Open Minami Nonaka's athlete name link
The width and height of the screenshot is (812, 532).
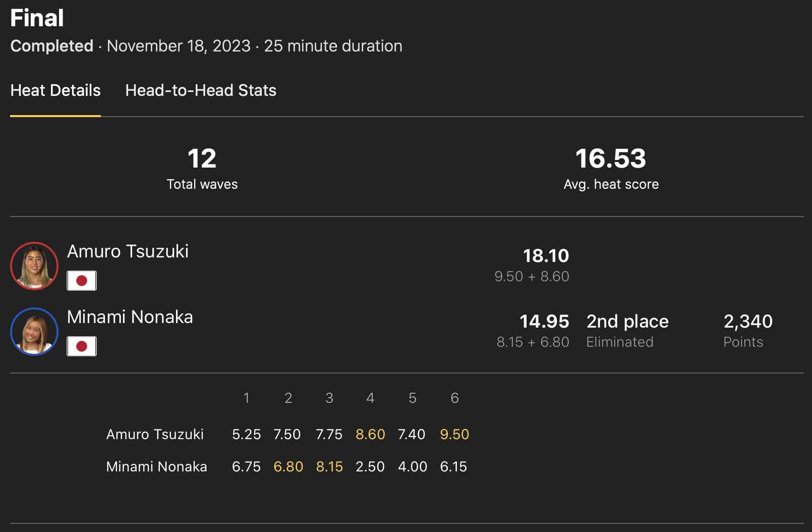point(130,317)
